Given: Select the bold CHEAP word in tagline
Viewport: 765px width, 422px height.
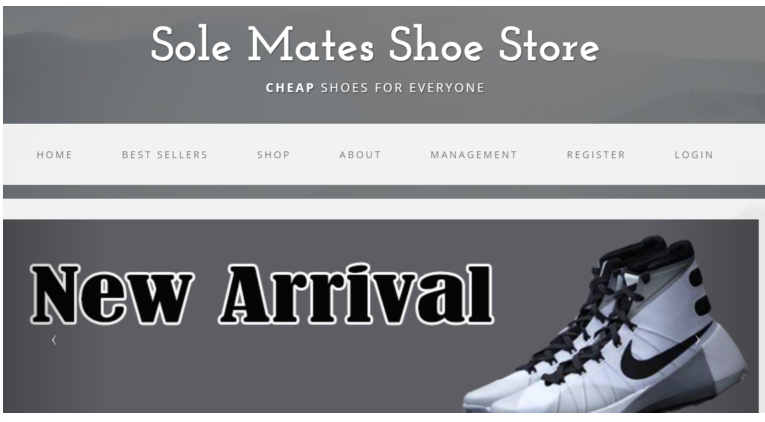Looking at the screenshot, I should pyautogui.click(x=290, y=88).
